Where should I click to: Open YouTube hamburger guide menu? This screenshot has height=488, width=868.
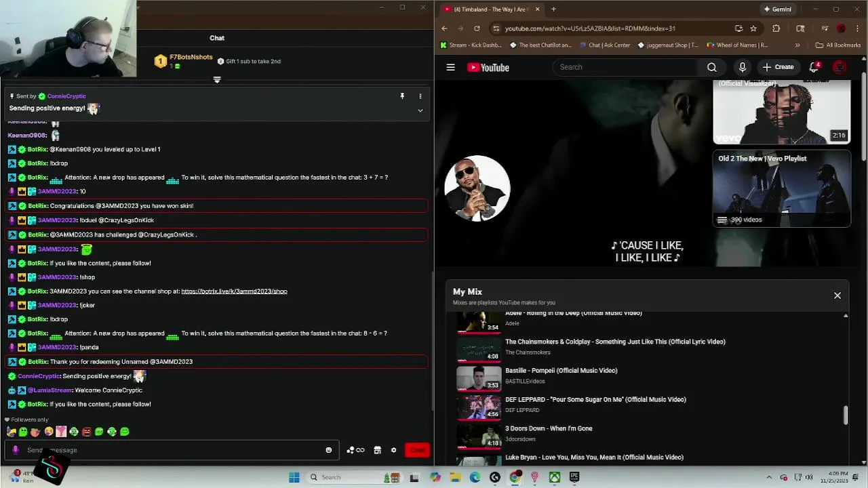(450, 67)
